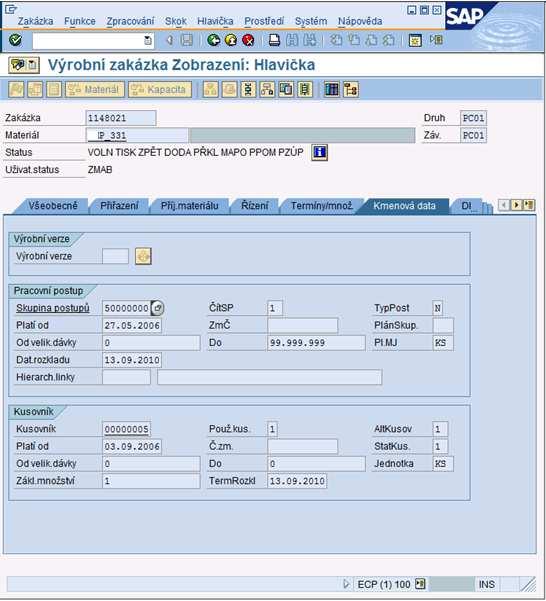Click the Customize Local Layout icon

coord(436,40)
